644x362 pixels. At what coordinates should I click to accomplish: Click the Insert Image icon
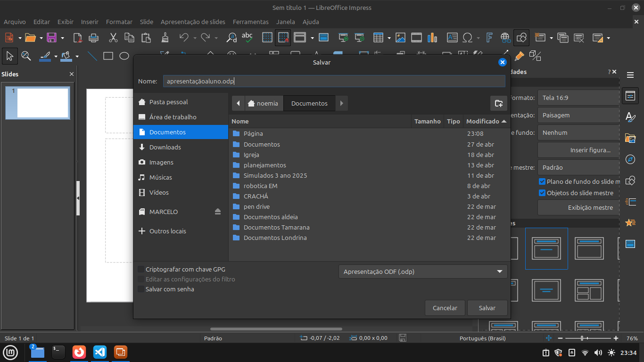pos(401,38)
